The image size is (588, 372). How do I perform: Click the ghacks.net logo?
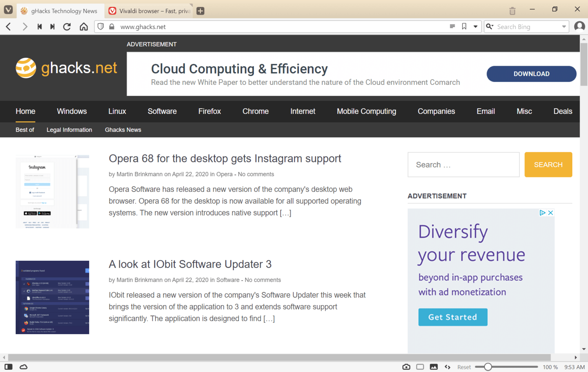(66, 68)
